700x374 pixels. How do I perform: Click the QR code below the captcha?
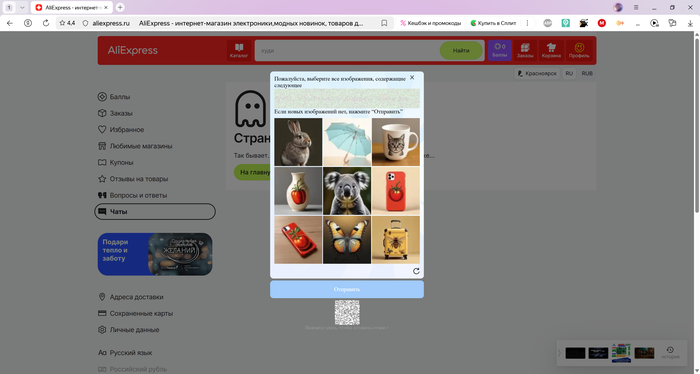347,312
